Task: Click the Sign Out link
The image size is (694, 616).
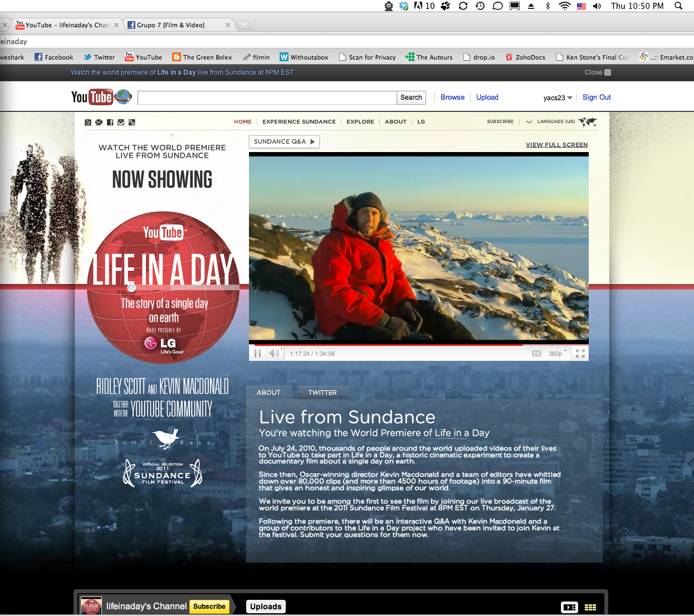Action: coord(597,97)
